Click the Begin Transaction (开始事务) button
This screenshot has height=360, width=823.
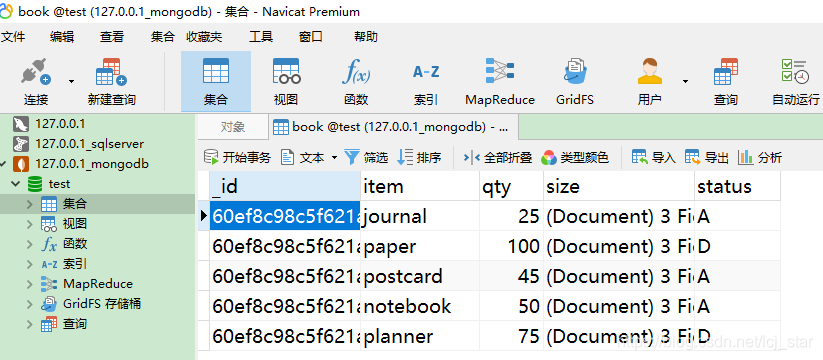237,157
